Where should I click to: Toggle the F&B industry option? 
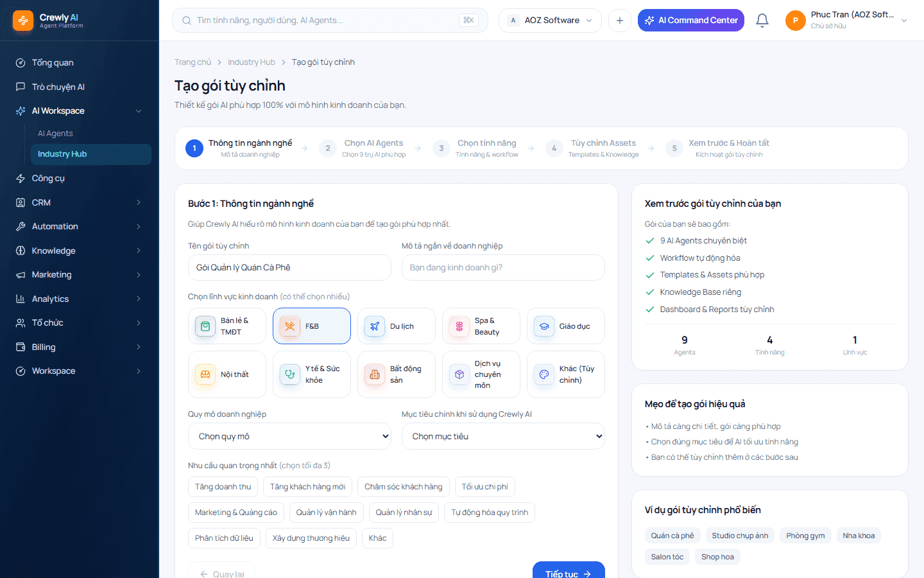pyautogui.click(x=312, y=326)
